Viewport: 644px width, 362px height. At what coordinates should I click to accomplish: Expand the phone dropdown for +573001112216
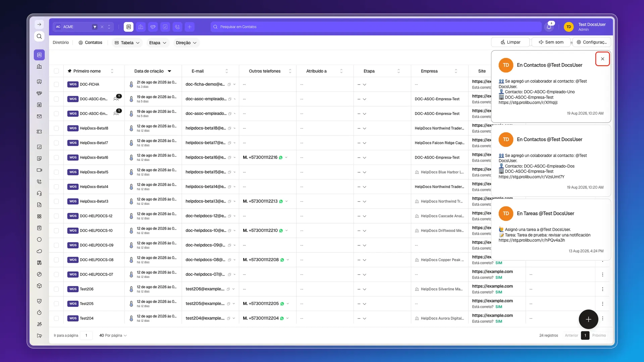[x=286, y=158]
